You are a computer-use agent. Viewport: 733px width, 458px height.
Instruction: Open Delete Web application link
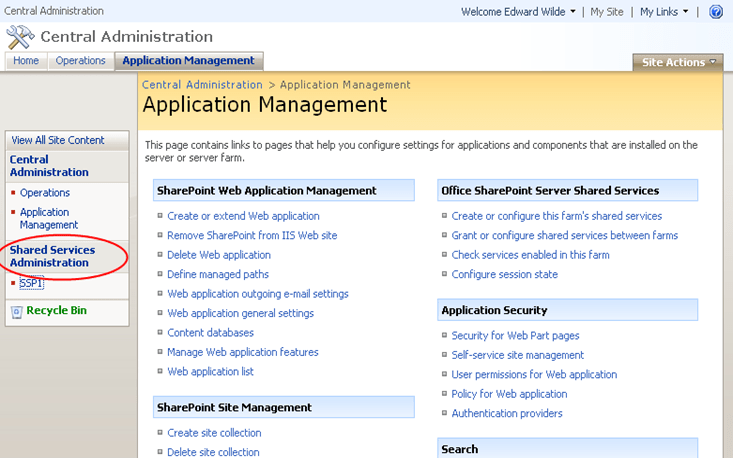point(219,255)
